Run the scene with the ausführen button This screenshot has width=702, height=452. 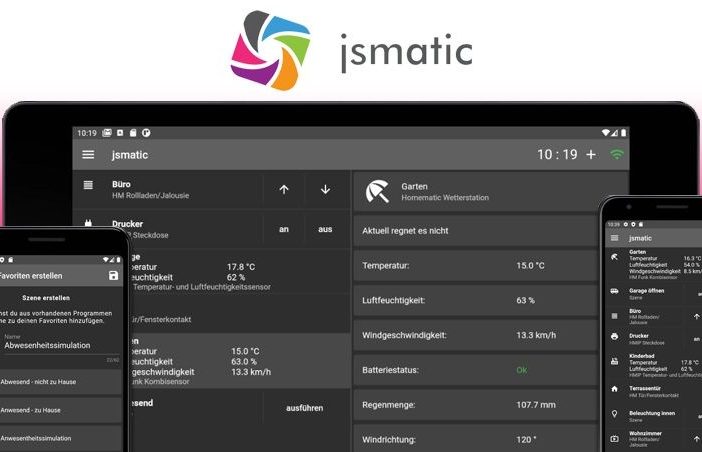tap(304, 408)
